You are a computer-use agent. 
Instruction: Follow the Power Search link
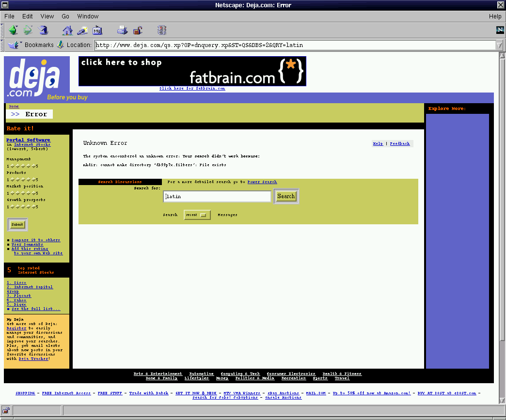pos(262,182)
